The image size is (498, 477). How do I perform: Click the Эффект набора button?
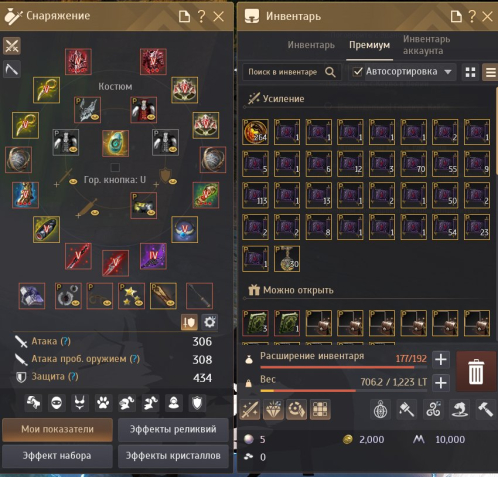tap(57, 456)
